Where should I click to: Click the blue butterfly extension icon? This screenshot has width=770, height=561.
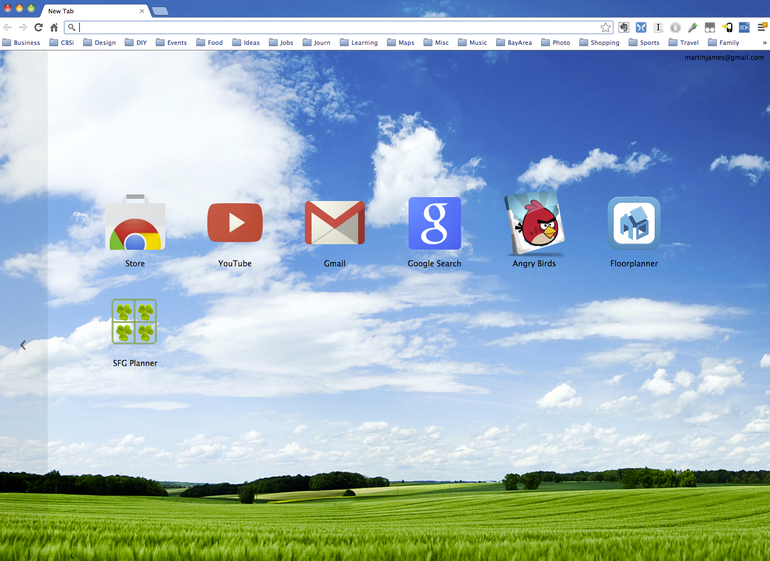tap(641, 28)
